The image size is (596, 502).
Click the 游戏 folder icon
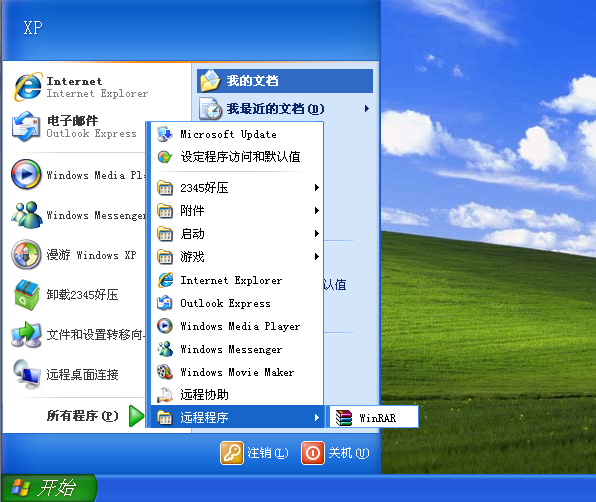[165, 257]
